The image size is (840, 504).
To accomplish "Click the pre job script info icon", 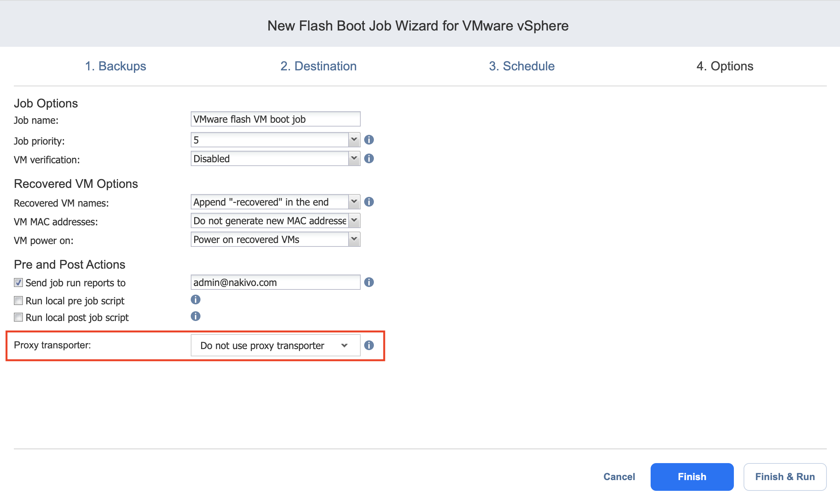I will tap(196, 299).
